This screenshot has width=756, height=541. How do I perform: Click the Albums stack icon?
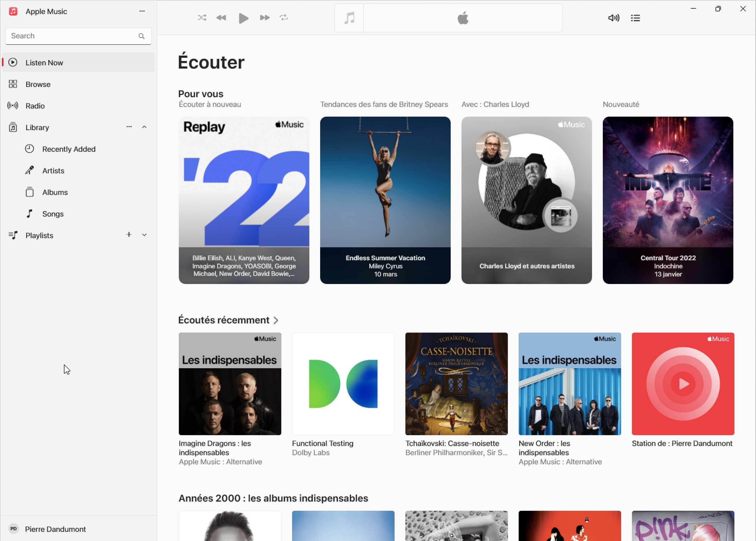tap(30, 192)
